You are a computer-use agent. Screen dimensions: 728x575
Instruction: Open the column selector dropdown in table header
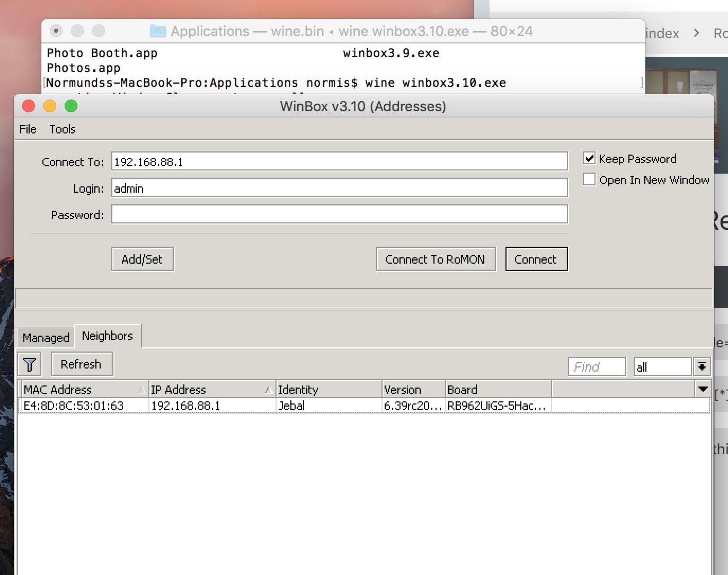pyautogui.click(x=703, y=389)
